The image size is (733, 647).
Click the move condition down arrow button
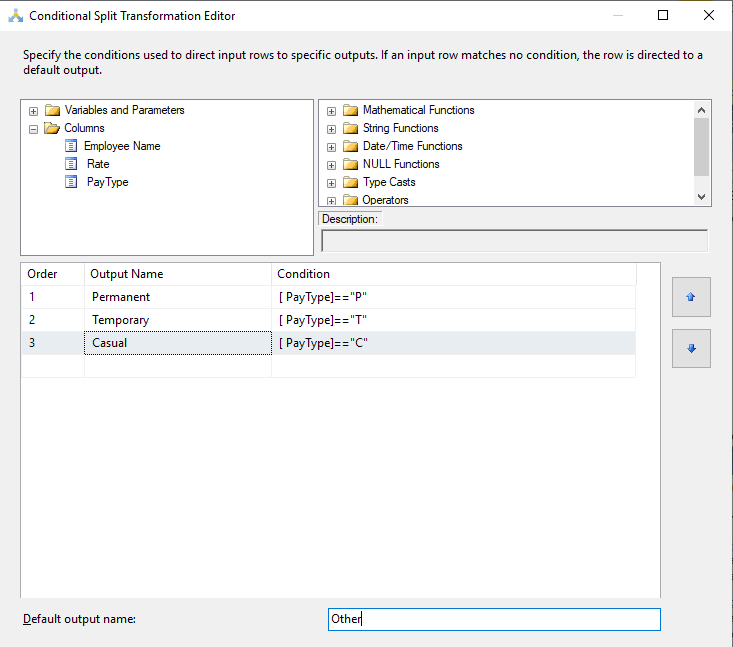pos(691,348)
